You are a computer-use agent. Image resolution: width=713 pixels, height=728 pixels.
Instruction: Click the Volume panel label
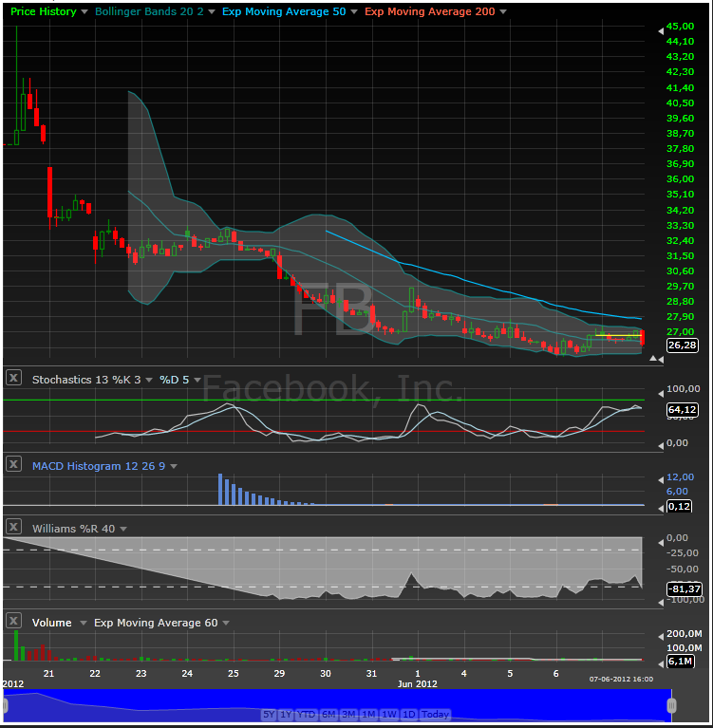51,623
